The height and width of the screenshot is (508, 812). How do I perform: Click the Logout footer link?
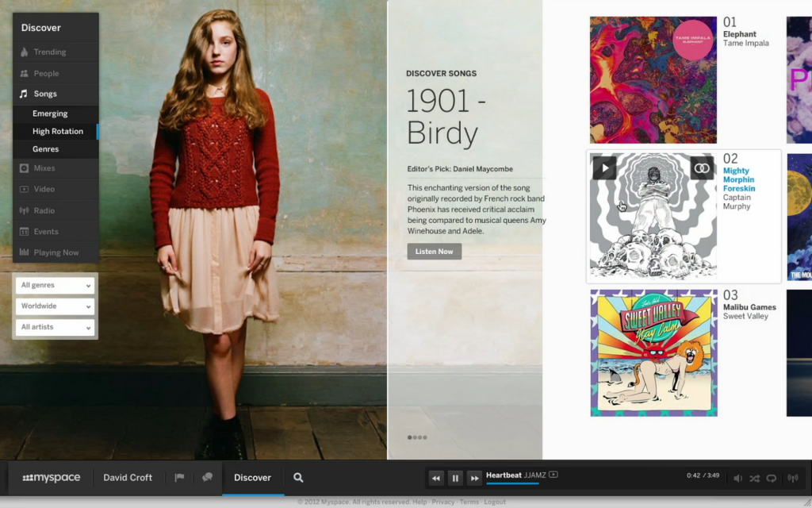click(x=495, y=502)
